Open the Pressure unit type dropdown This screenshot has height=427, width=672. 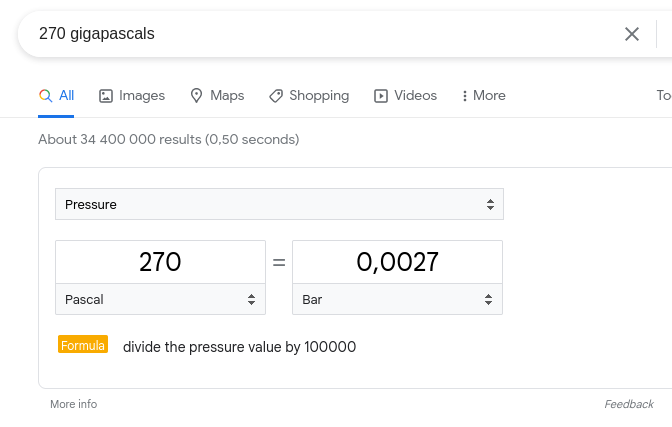pos(279,204)
